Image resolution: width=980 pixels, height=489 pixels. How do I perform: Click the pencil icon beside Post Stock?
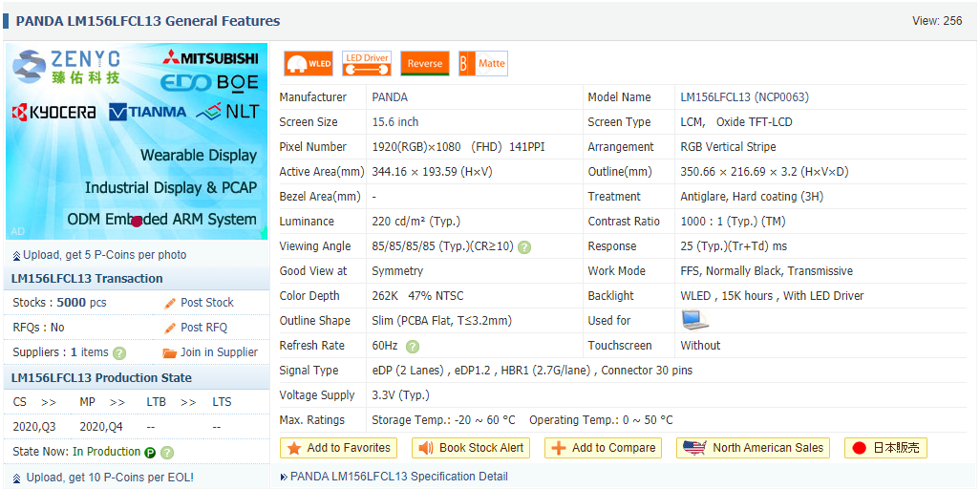170,304
